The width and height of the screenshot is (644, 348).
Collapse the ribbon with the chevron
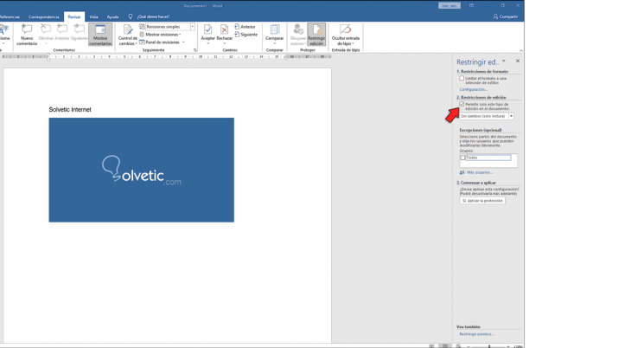[520, 50]
